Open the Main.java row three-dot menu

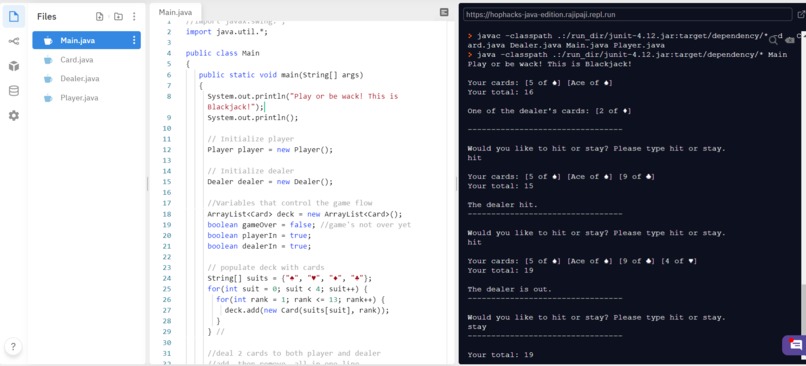pos(134,40)
